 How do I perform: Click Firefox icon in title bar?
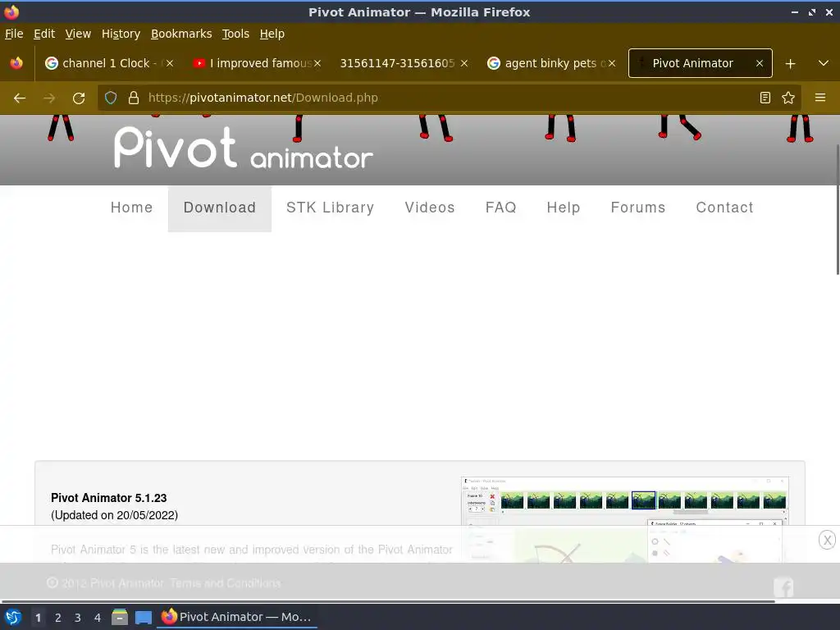pyautogui.click(x=11, y=11)
